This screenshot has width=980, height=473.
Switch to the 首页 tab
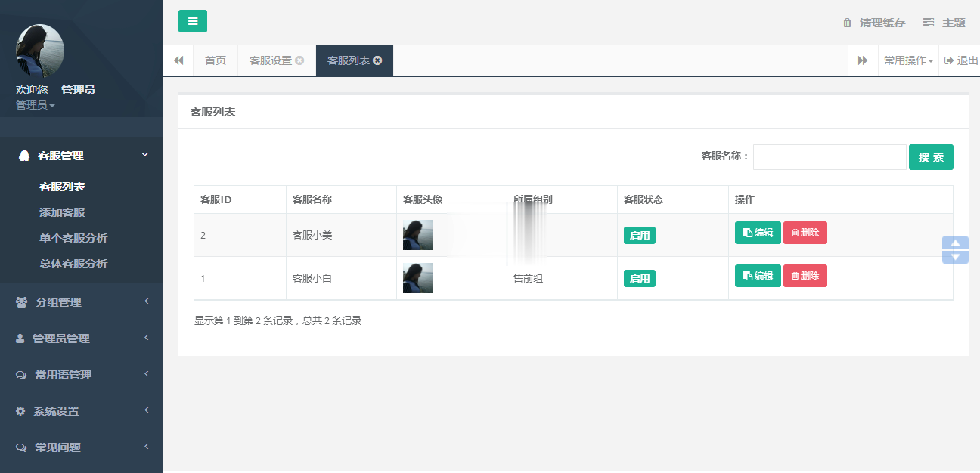216,60
